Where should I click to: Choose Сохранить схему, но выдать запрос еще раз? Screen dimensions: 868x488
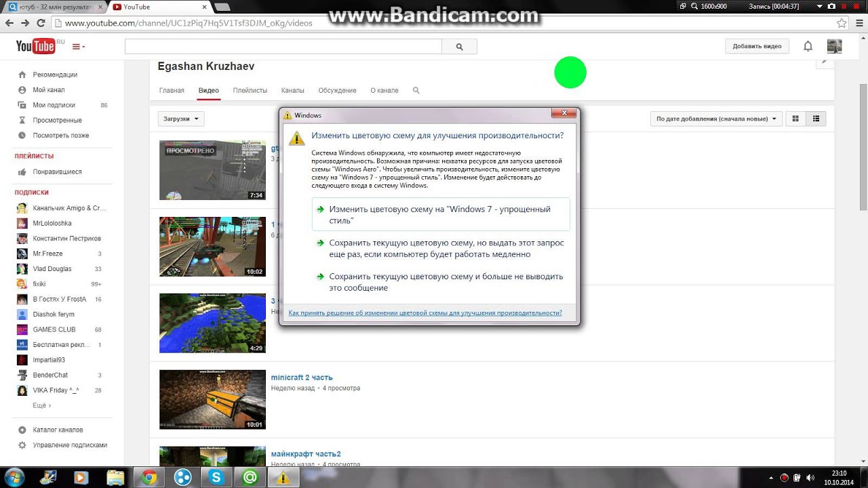(x=441, y=249)
